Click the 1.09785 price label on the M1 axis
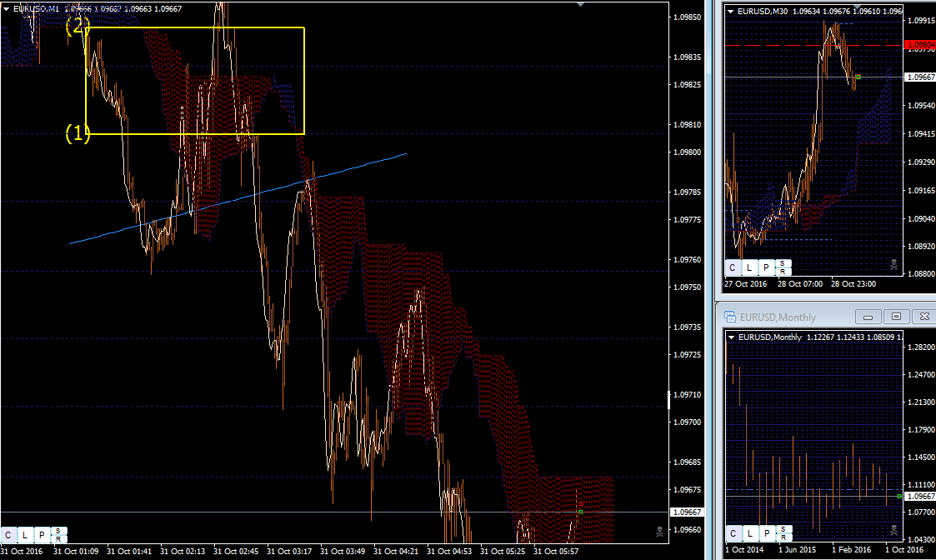The width and height of the screenshot is (936, 560). coord(687,192)
